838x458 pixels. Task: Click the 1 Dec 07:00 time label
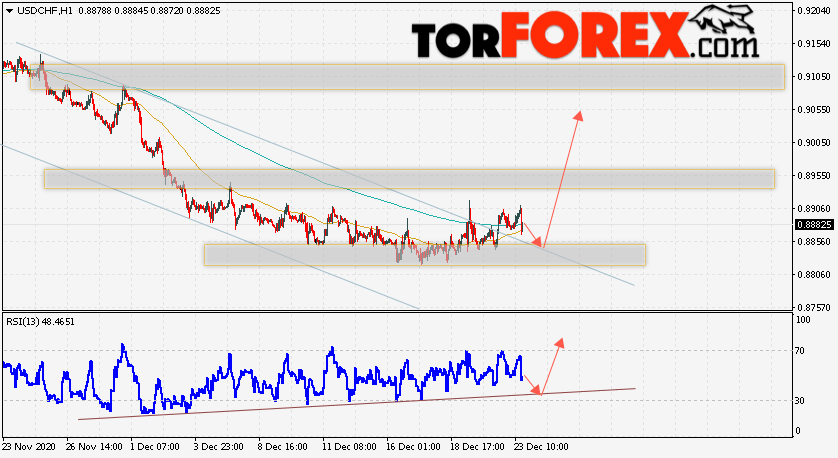click(x=156, y=447)
